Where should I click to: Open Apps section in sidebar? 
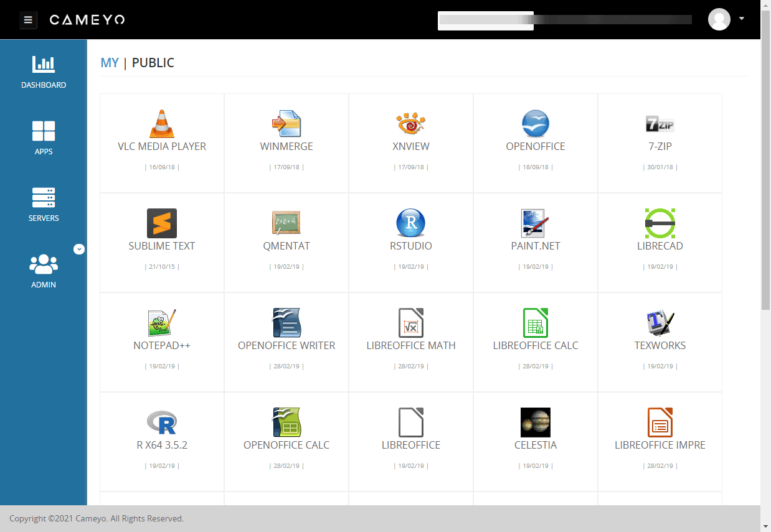44,138
